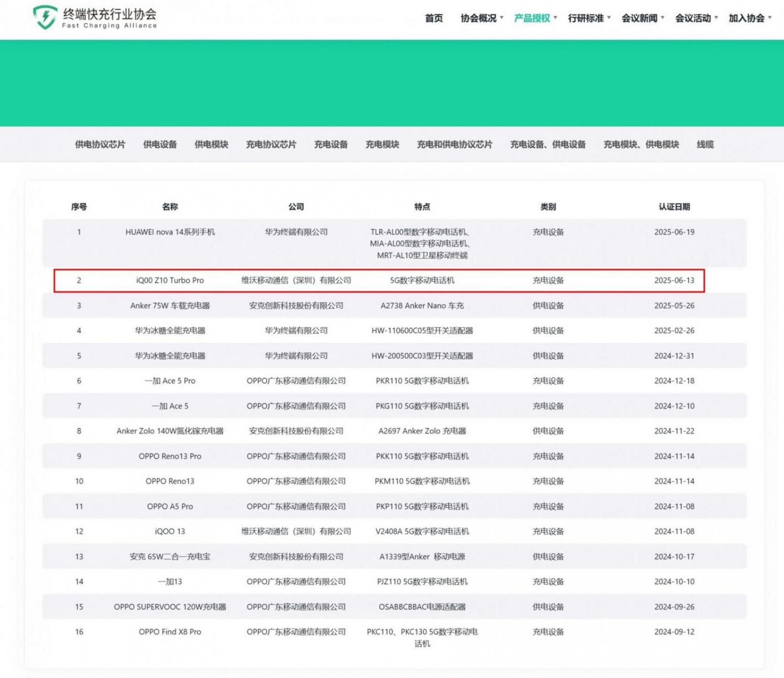Expand the 产品授权 dropdown menu

pos(535,18)
